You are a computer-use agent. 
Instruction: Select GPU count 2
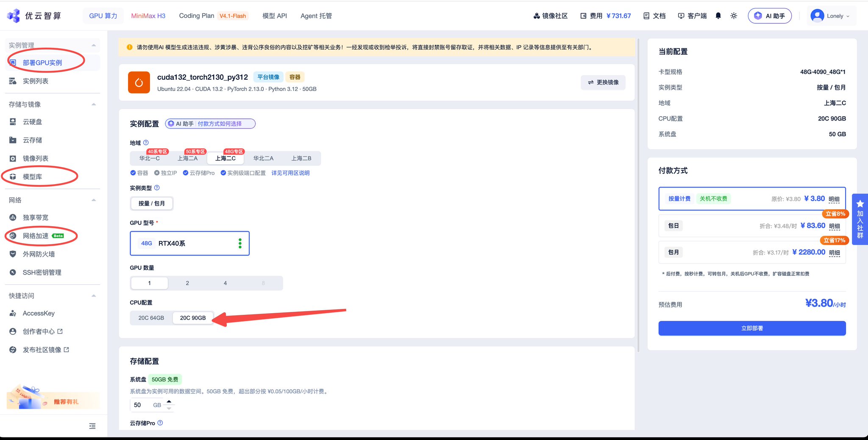[x=187, y=283]
